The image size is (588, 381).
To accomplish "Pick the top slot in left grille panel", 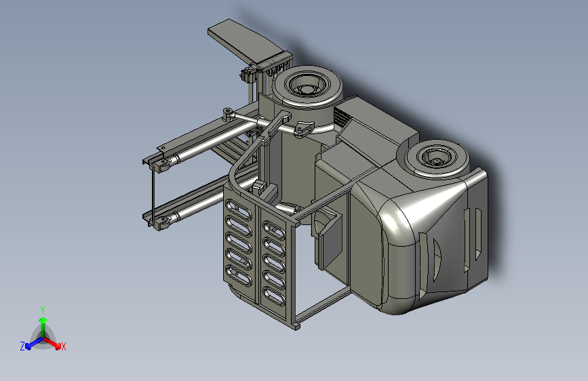I will 239,210.
